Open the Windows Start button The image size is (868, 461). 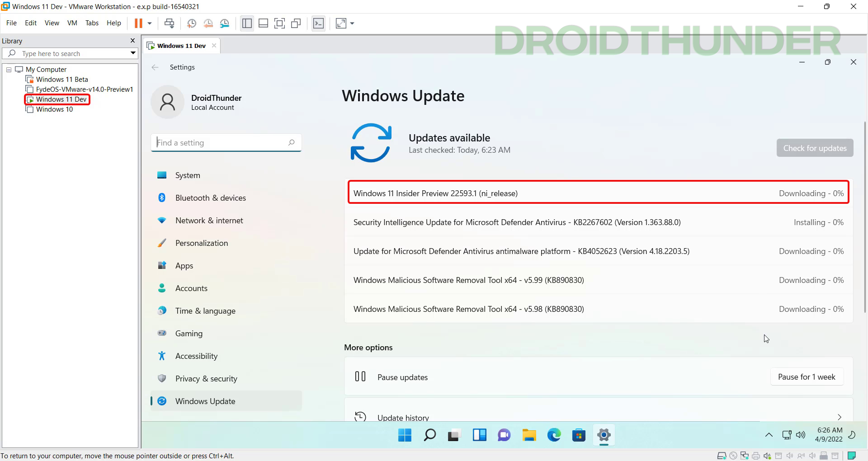[x=405, y=435]
